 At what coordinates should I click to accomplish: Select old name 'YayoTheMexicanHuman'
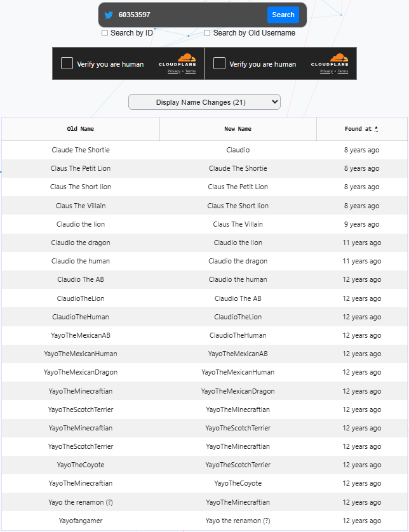81,354
